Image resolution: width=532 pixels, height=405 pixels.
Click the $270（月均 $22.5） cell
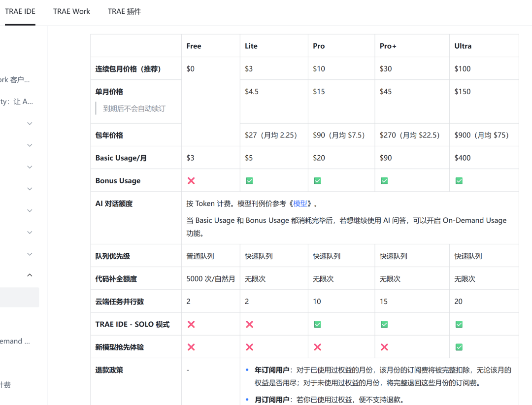(x=409, y=135)
